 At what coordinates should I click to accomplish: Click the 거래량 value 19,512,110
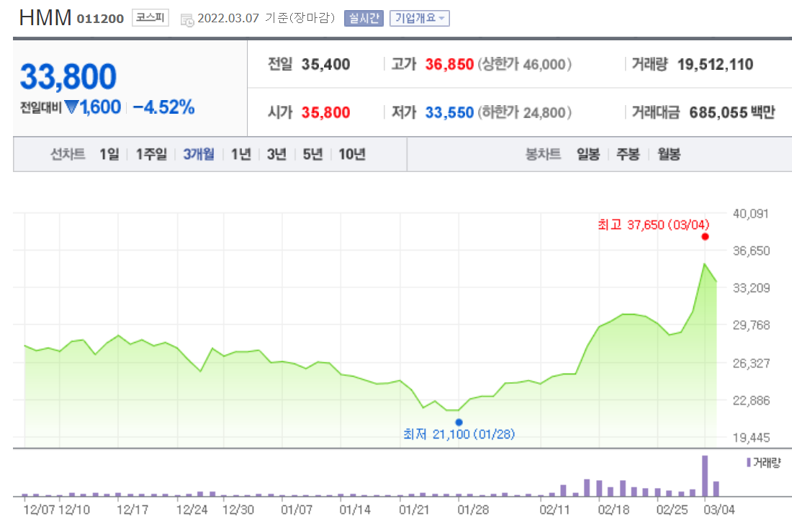715,64
